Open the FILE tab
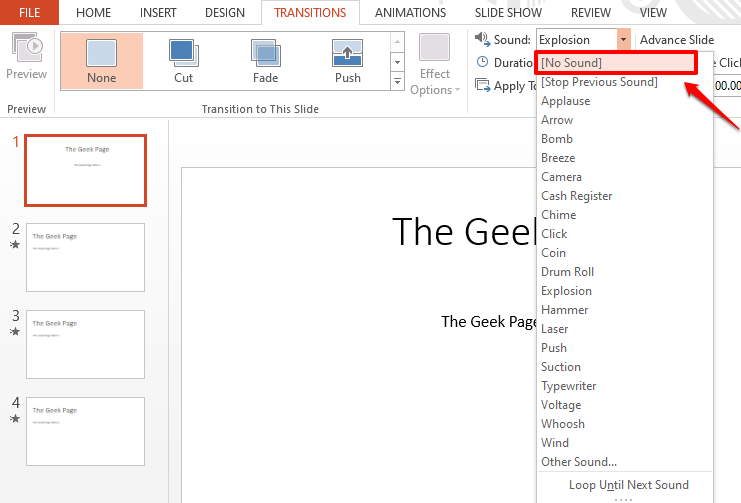 (29, 12)
